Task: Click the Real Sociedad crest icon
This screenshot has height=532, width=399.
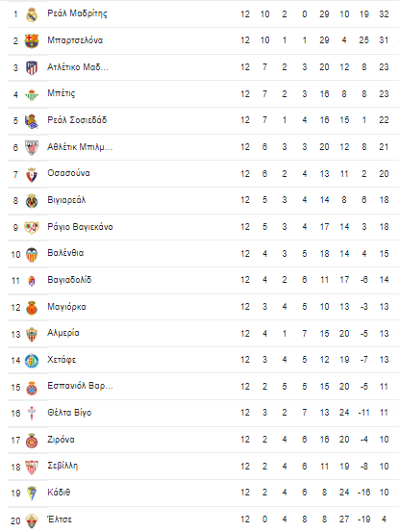Action: (x=32, y=121)
